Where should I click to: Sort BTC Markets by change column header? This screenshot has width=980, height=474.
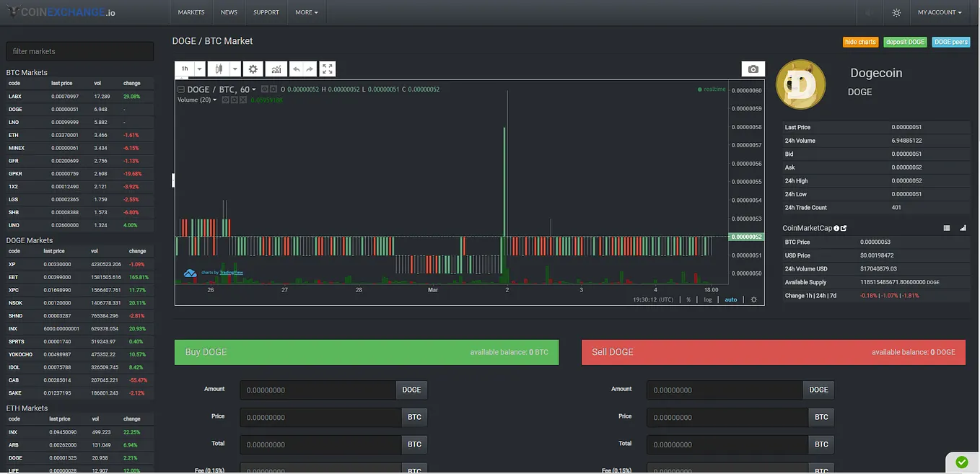click(131, 83)
